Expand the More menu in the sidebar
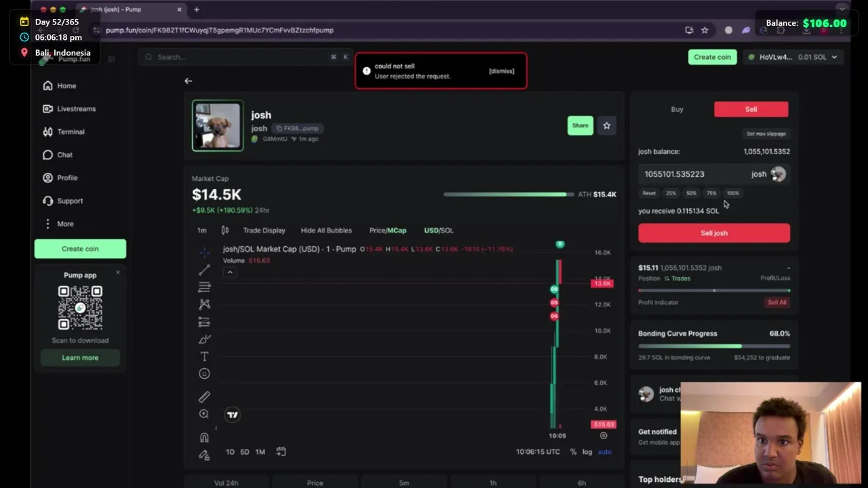 coord(58,224)
